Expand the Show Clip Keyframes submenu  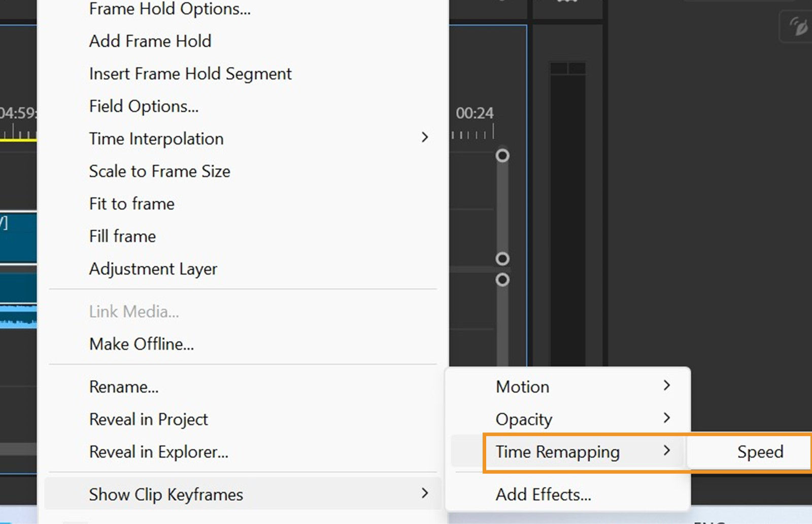tap(166, 494)
